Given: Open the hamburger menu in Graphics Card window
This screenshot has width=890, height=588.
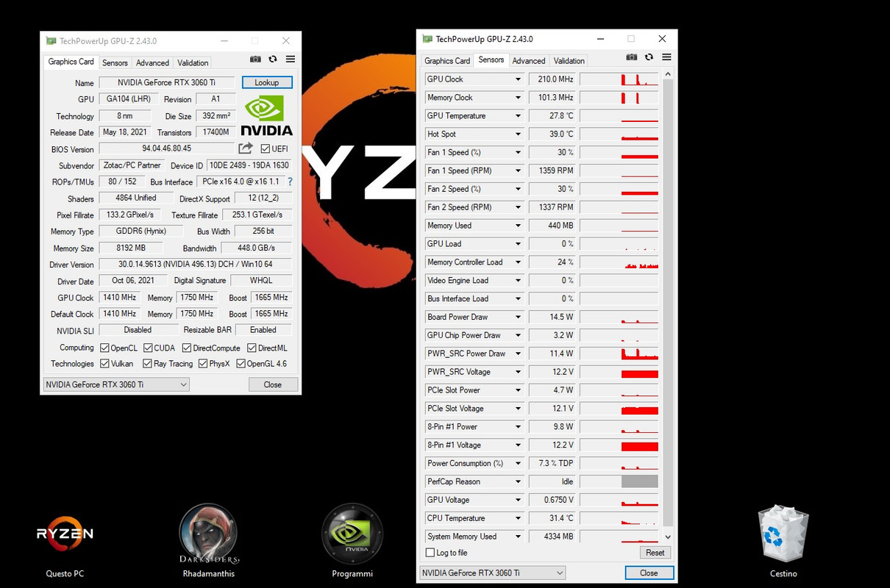Looking at the screenshot, I should coord(291,60).
